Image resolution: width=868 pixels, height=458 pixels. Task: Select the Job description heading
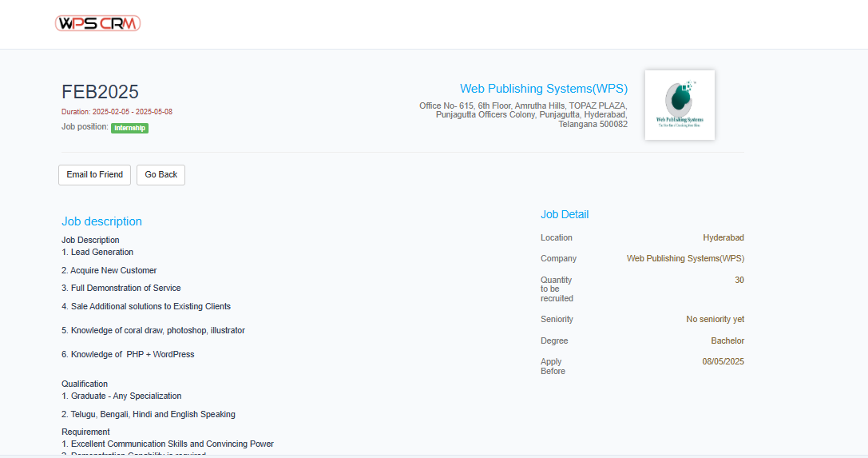pos(101,221)
